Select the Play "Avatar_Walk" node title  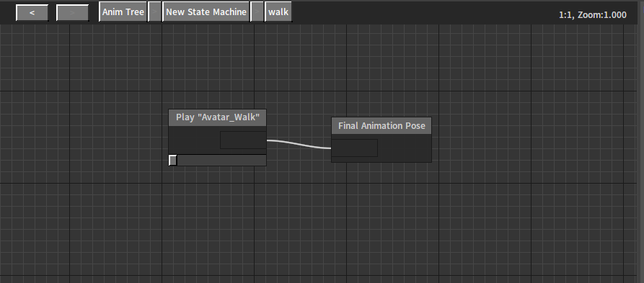[218, 117]
